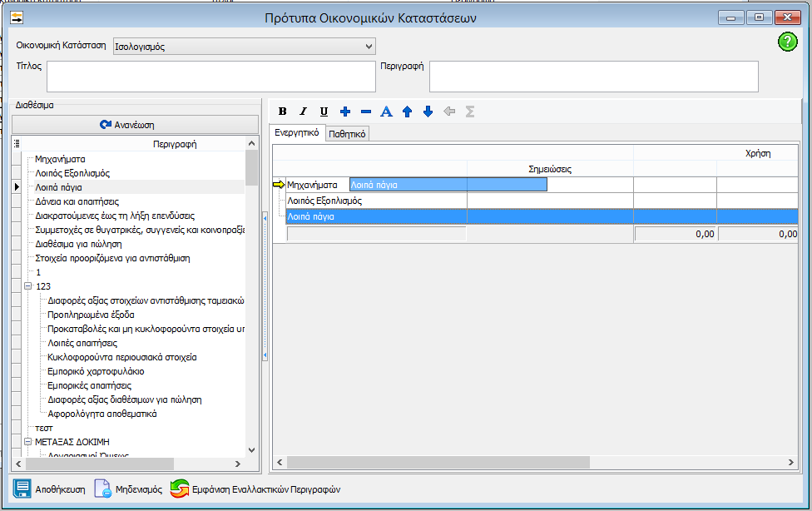This screenshot has width=812, height=511.
Task: Click the grid header menu icon beside Περιγραφή
Action: (17, 143)
